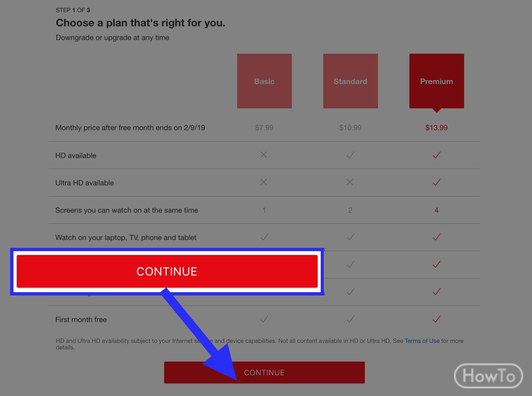View screens available for Basic plan
532x396 pixels.
[x=264, y=210]
